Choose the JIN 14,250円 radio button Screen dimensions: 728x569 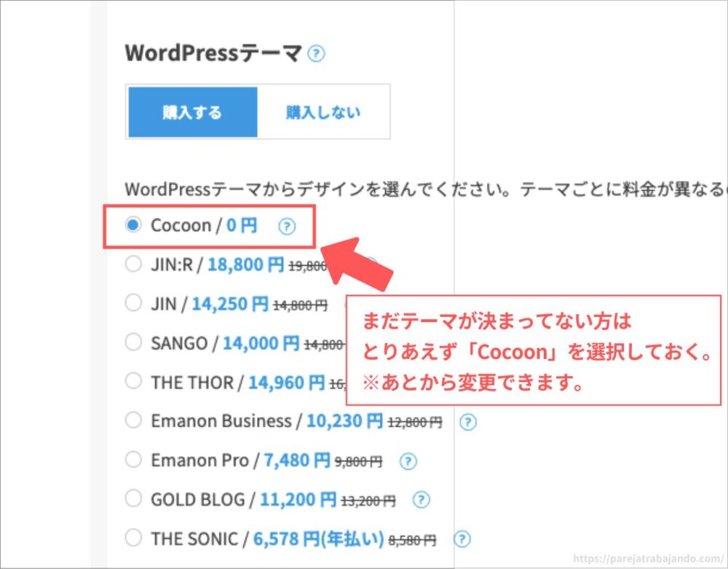coord(133,303)
